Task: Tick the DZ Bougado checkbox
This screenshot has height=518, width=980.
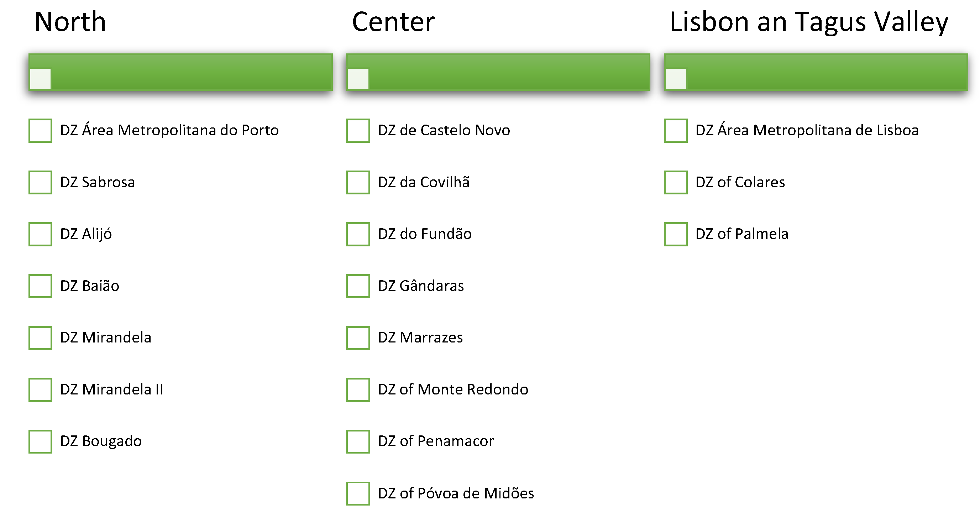Action: coord(40,441)
